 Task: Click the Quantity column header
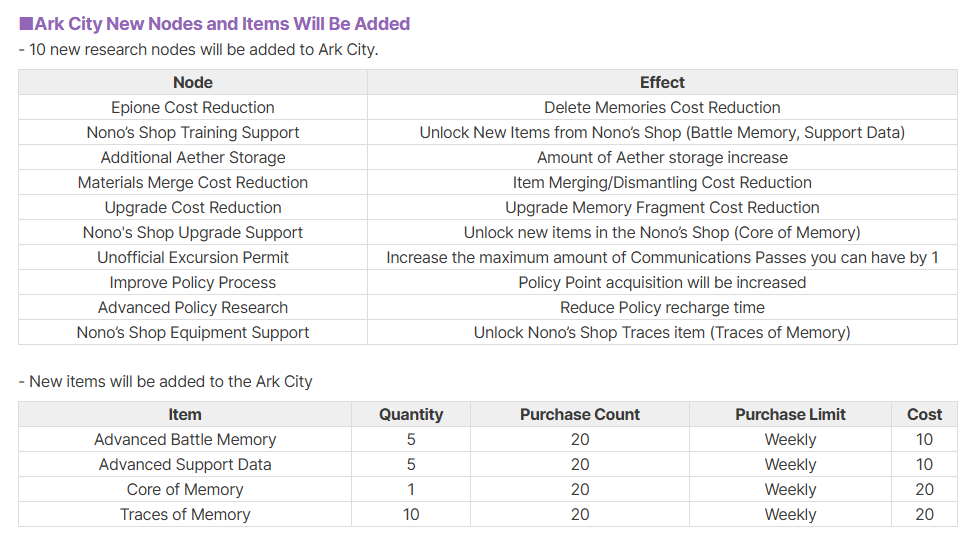pos(411,414)
